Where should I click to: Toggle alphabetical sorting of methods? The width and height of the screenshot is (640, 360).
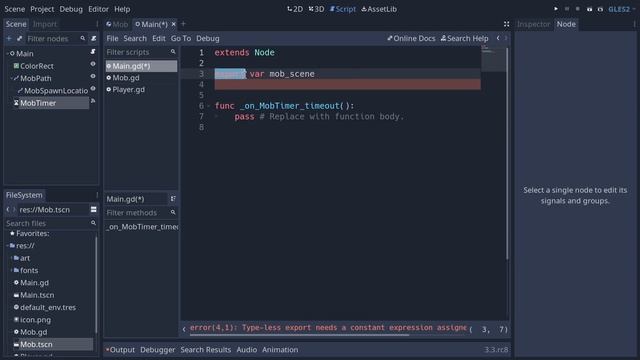click(173, 198)
